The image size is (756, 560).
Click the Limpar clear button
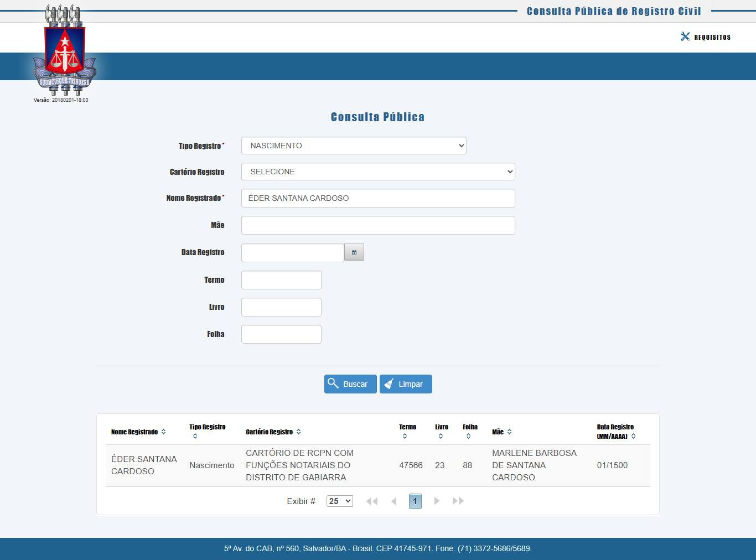[406, 384]
